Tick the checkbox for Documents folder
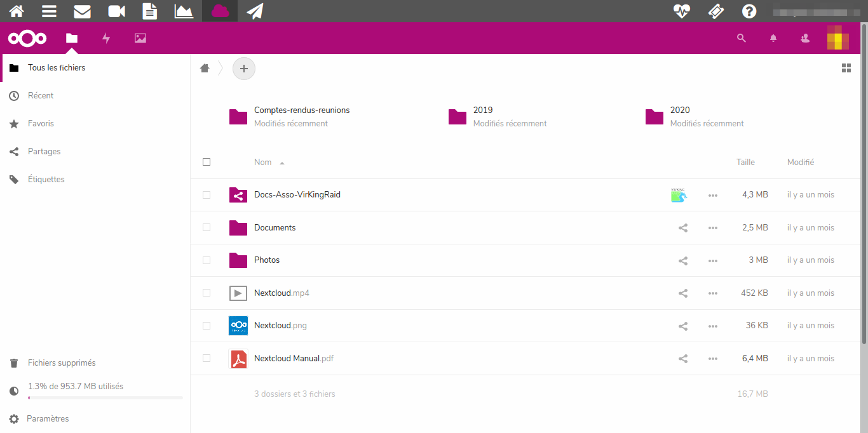The image size is (868, 433). coord(207,227)
